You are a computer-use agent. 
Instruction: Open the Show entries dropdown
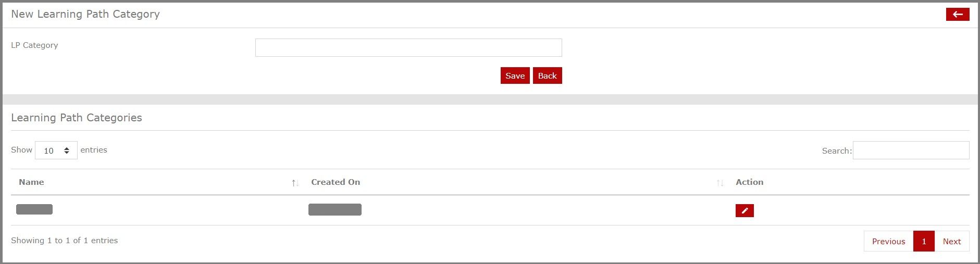[56, 150]
